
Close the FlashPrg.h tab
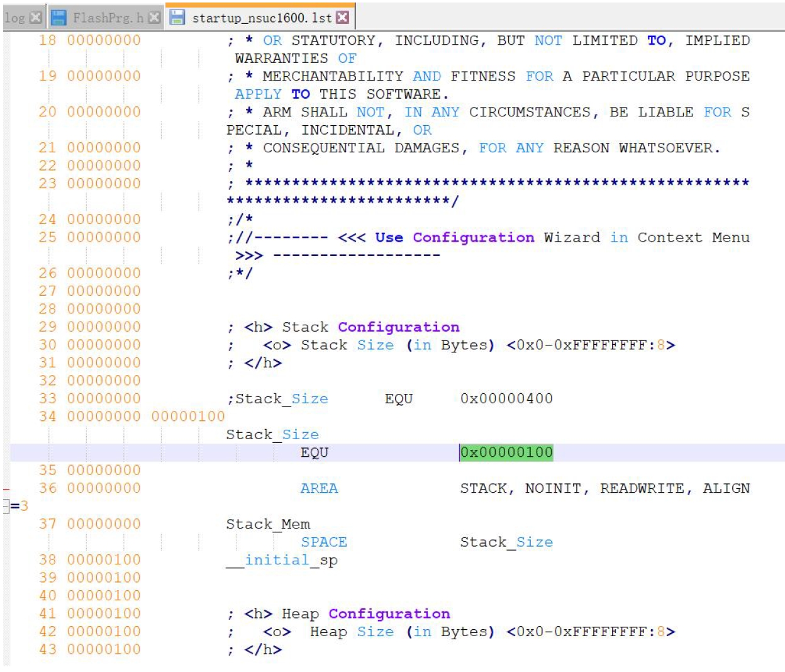[154, 18]
